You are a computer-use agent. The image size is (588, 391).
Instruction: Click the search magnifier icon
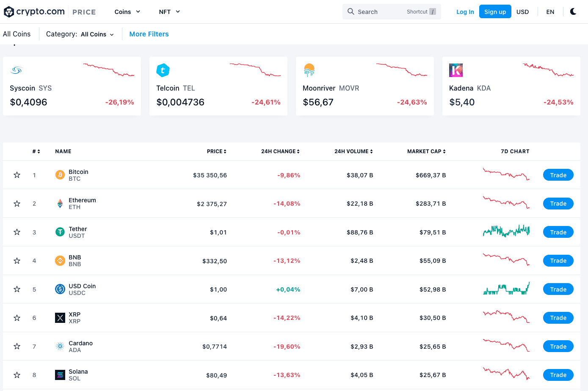click(351, 11)
